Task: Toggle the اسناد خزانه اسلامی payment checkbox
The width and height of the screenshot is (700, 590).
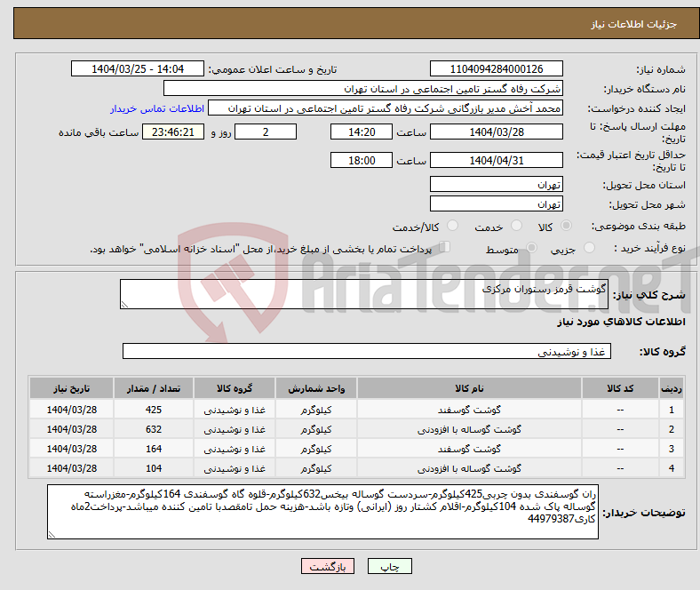Action: [445, 246]
